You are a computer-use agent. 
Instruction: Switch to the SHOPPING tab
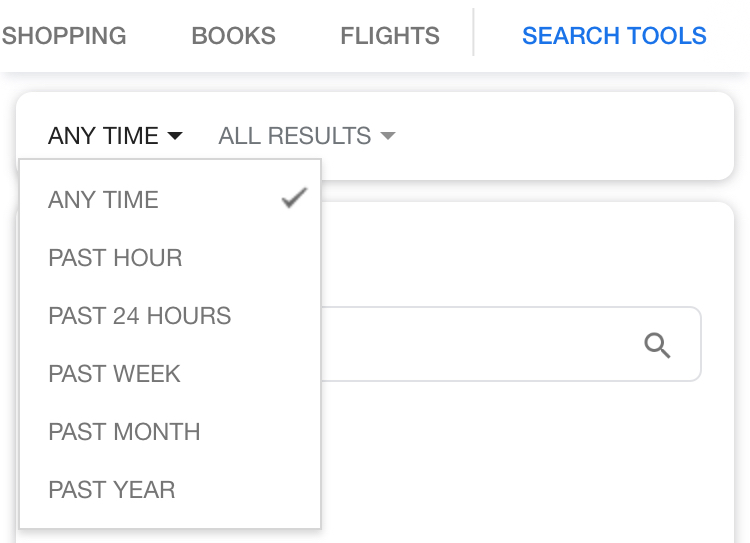point(64,36)
